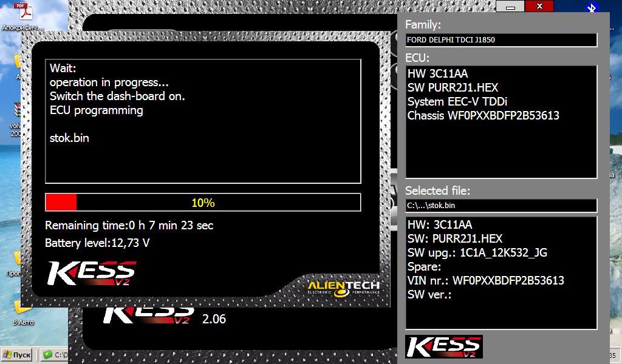Screen dimensions: 622x364
Task: Click the "Family:" label
Action: coord(423,25)
